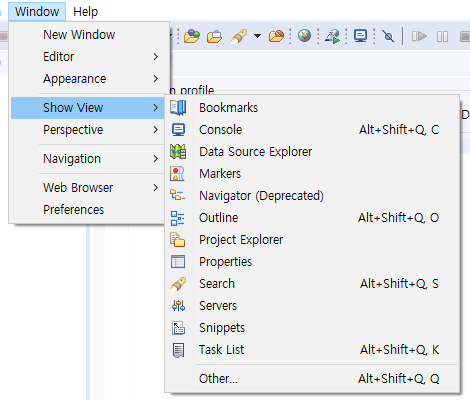
Task: Select Project Explorer label
Action: click(241, 240)
